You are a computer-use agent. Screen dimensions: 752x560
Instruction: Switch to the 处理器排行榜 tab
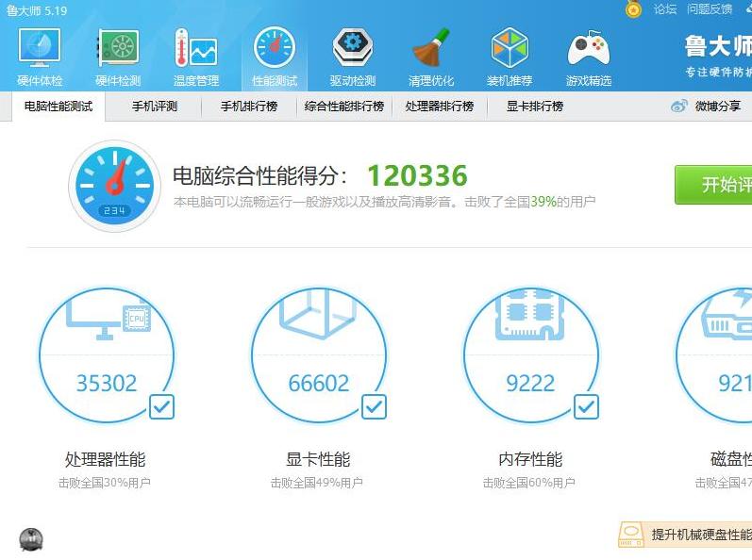click(440, 107)
